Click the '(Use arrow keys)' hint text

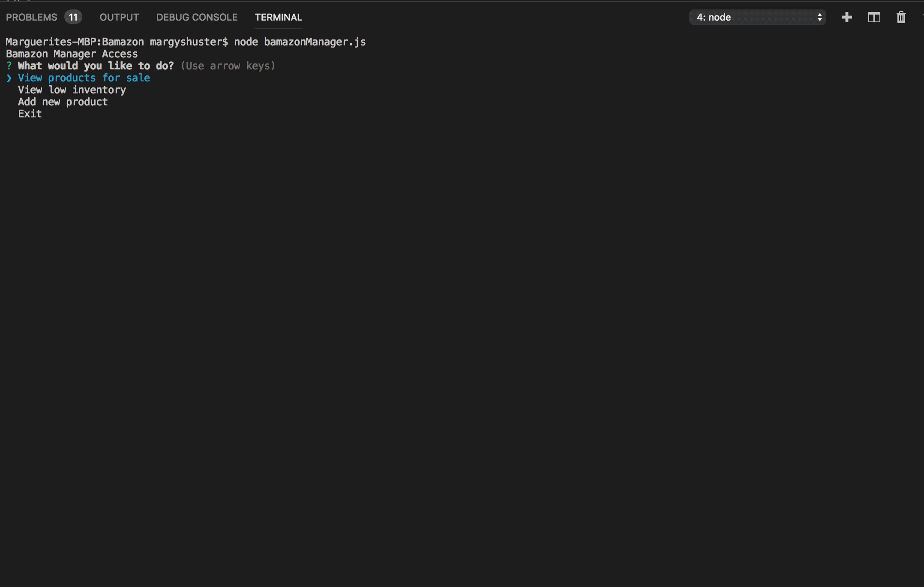[x=228, y=66]
